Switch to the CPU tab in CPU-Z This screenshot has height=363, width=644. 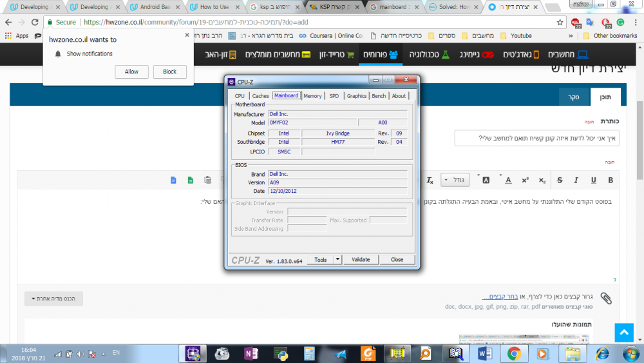click(240, 96)
